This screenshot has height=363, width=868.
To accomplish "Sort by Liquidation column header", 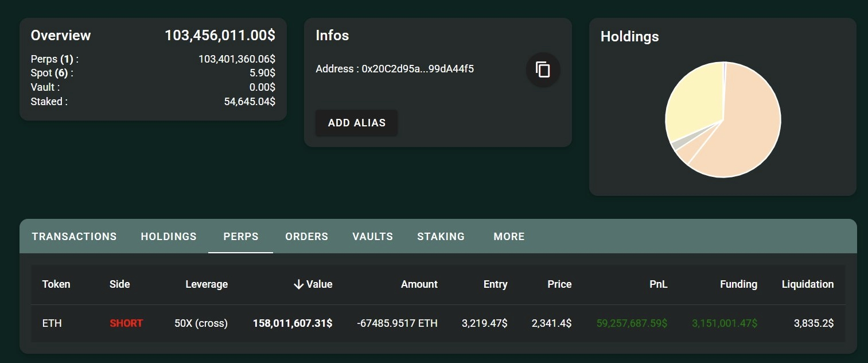I will point(807,284).
